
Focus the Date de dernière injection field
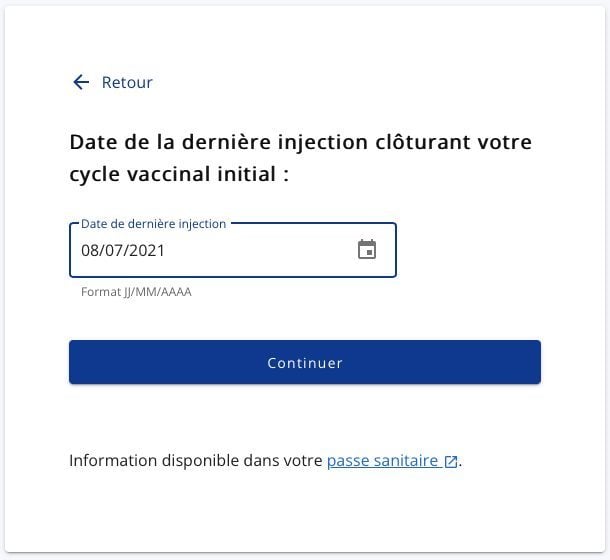233,250
